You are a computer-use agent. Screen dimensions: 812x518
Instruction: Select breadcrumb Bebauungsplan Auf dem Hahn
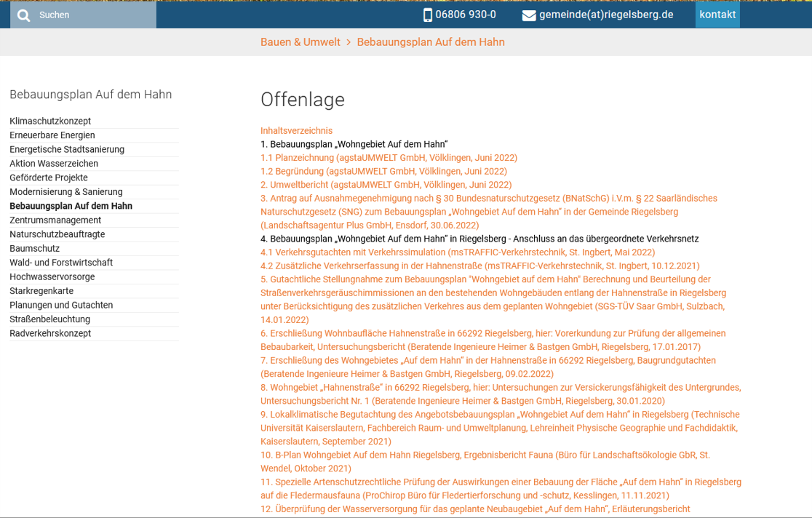(x=431, y=42)
